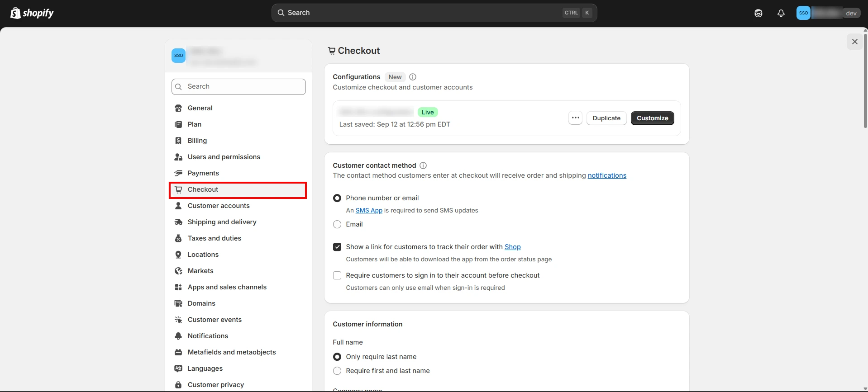Click the Taxes and duties icon
868x392 pixels.
click(x=178, y=238)
